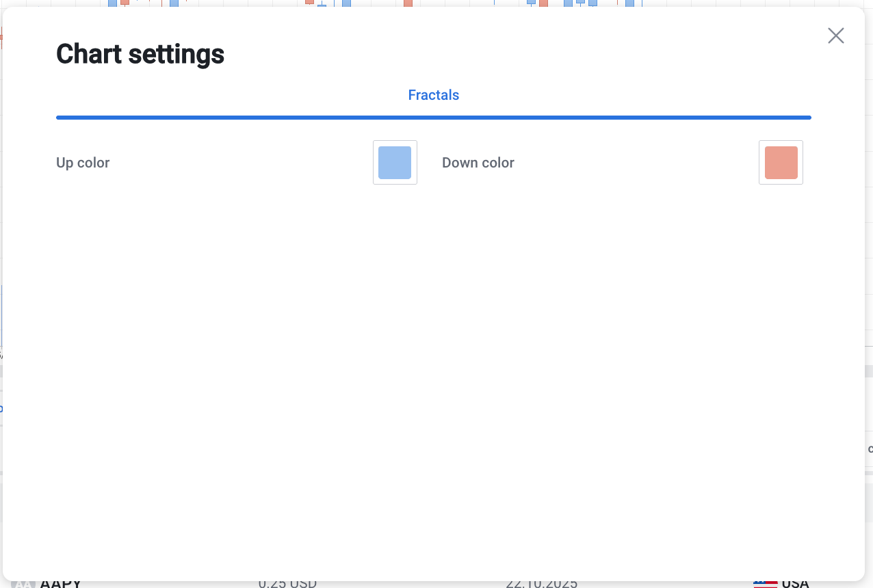
Task: Click the leftmost blue candlestick at top
Action: [112, 3]
